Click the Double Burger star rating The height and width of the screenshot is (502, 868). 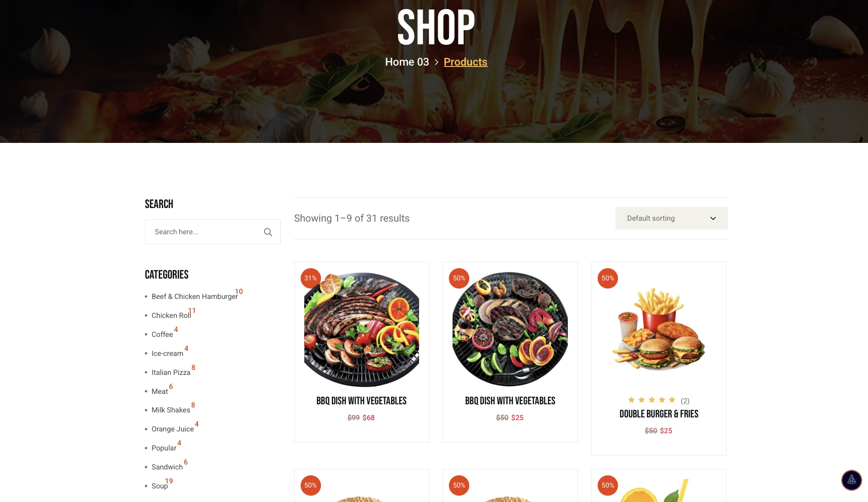point(651,400)
